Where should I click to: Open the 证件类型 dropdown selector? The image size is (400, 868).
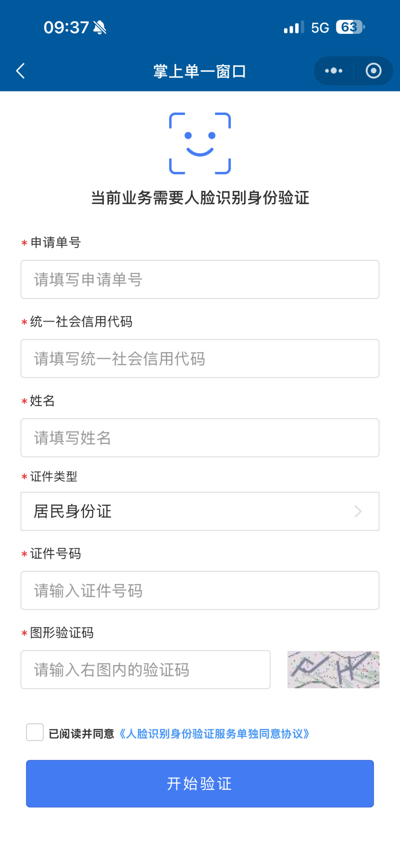coord(200,511)
